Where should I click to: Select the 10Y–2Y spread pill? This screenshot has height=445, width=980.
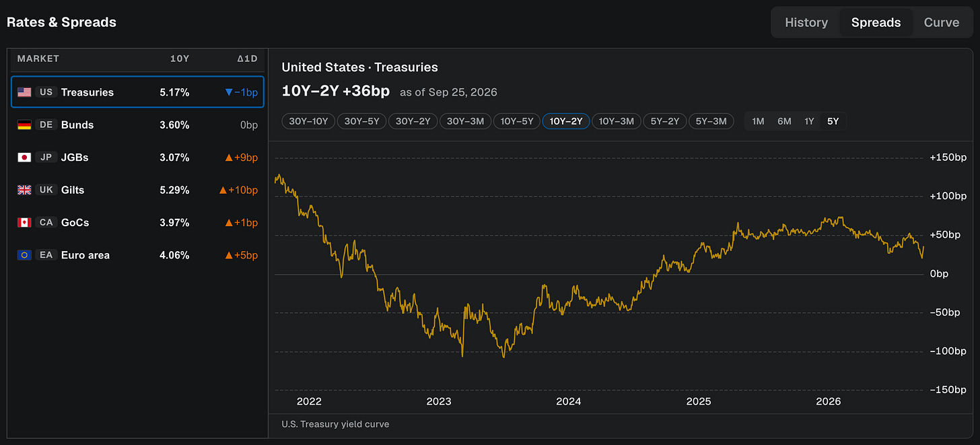pyautogui.click(x=566, y=121)
